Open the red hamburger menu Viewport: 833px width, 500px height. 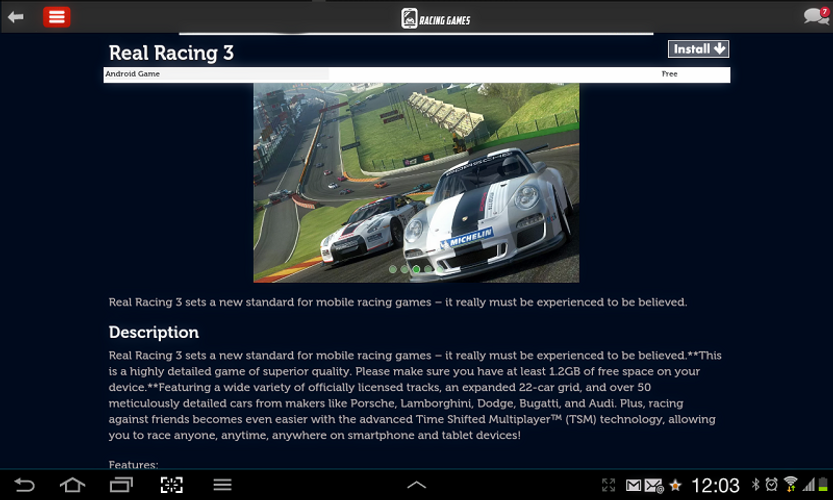[56, 17]
